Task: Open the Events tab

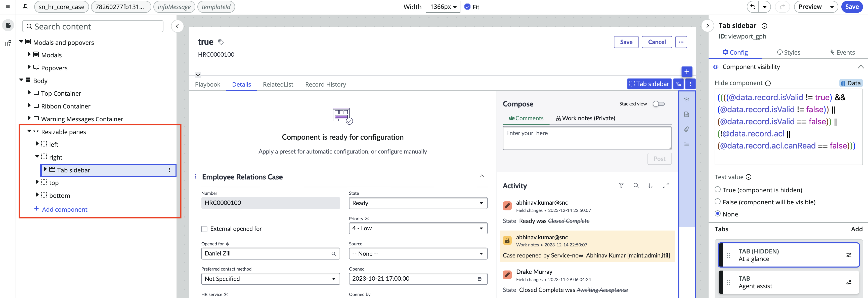Action: point(842,52)
